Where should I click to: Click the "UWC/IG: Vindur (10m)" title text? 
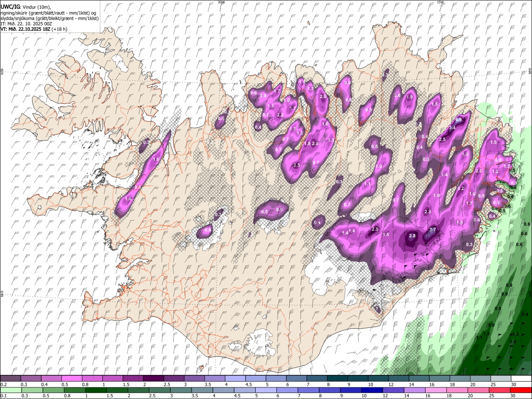[26, 7]
